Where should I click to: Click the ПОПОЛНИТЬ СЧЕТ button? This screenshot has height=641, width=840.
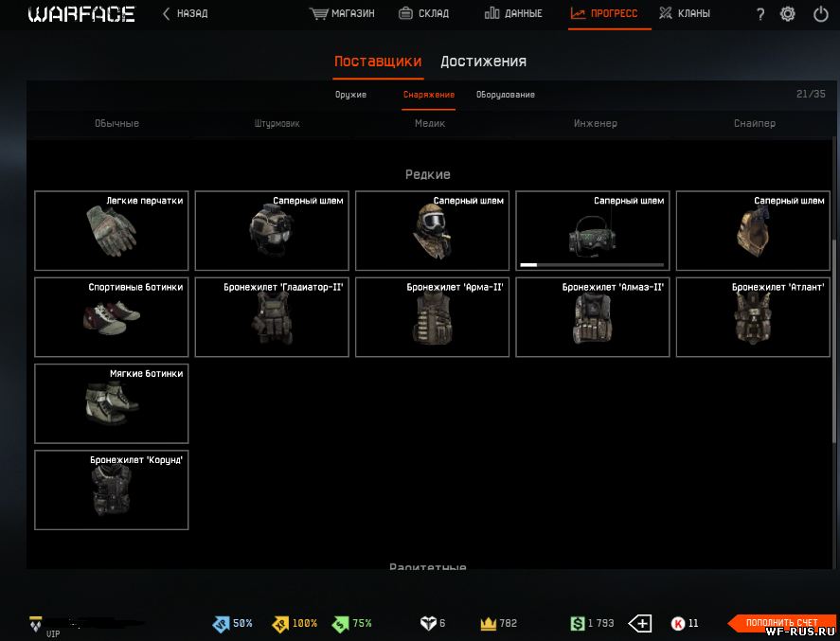781,623
